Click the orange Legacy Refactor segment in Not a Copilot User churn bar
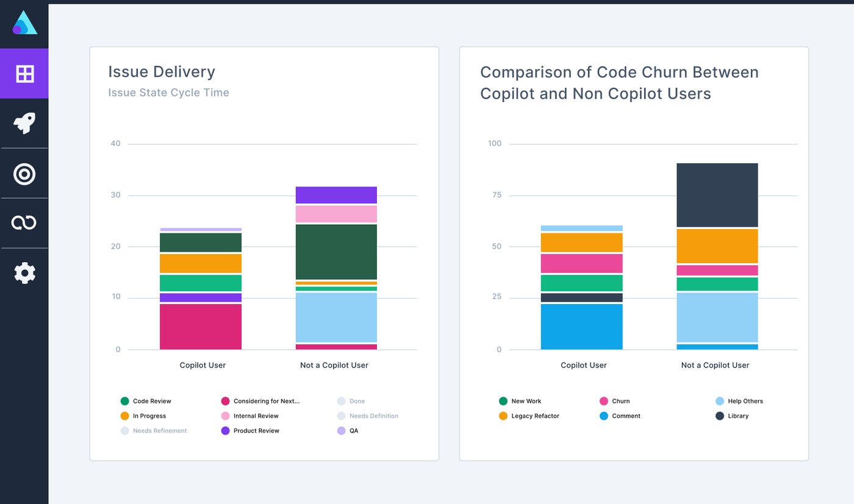854x504 pixels. [717, 246]
